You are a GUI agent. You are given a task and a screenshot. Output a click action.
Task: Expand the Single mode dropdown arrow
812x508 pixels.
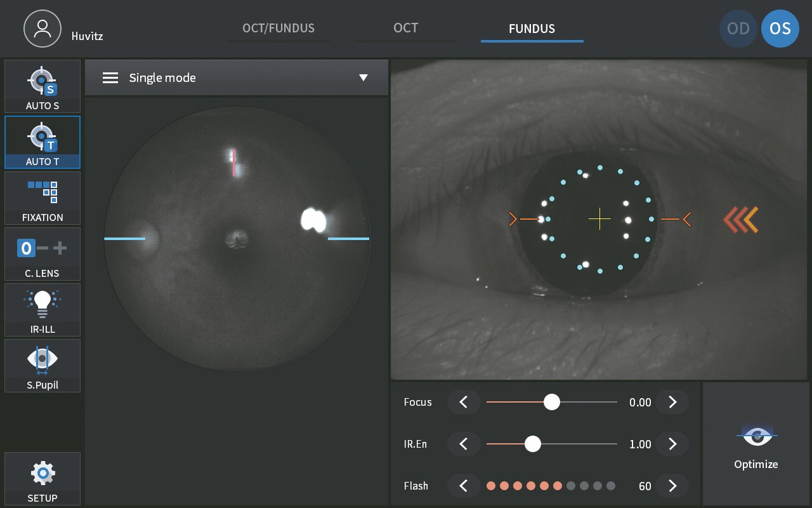click(x=363, y=77)
